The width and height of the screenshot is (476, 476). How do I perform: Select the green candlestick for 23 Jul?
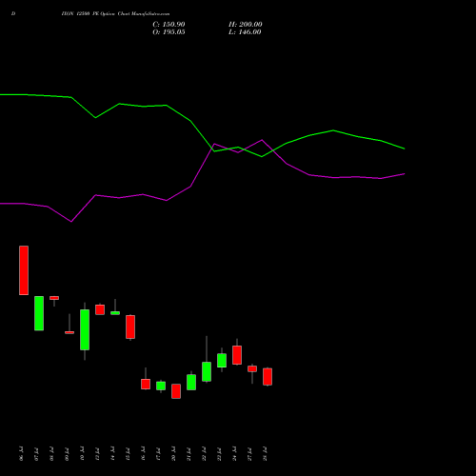(x=222, y=361)
